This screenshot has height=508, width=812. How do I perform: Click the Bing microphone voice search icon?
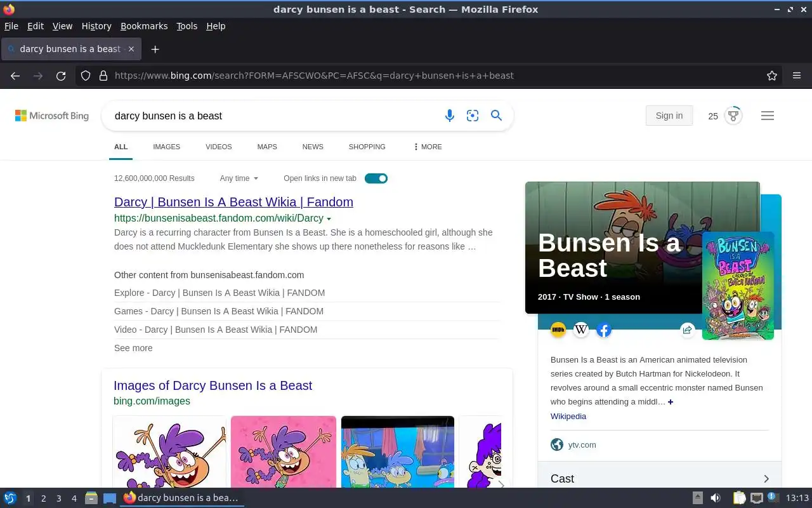(x=449, y=116)
